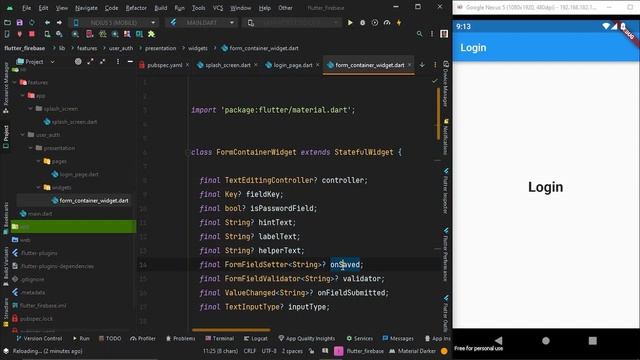Image resolution: width=640 pixels, height=360 pixels.
Task: Click the read-only lock toggle in status bar
Action: click(x=312, y=351)
